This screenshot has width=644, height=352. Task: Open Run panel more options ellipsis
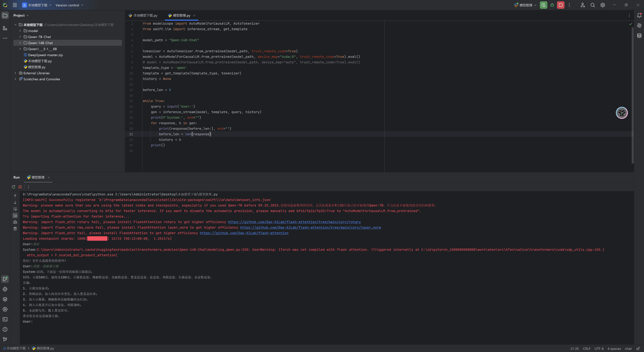(29, 187)
